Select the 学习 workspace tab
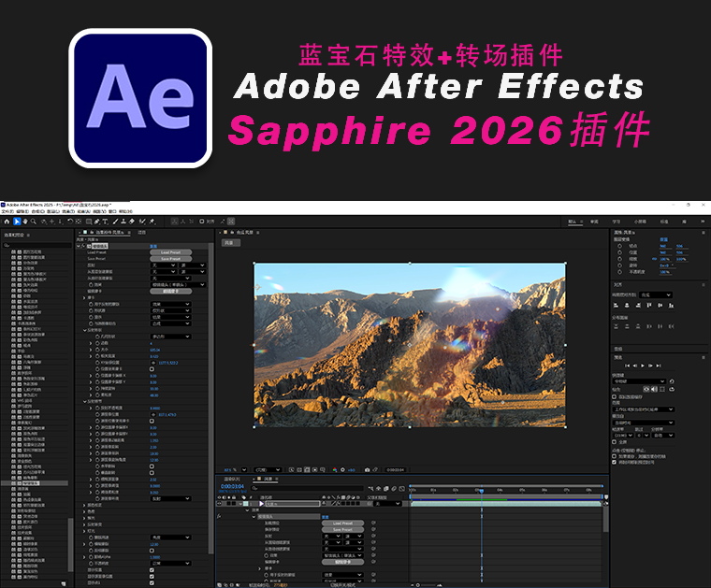 tap(617, 222)
